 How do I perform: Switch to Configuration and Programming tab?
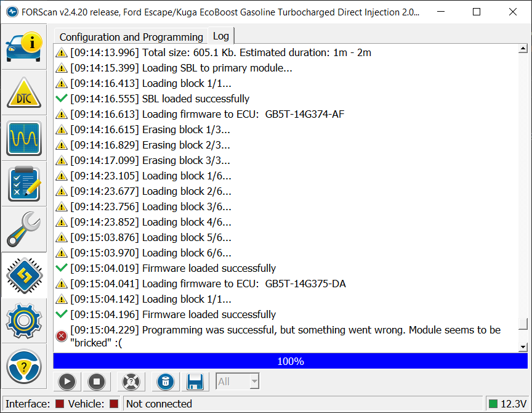click(x=131, y=37)
